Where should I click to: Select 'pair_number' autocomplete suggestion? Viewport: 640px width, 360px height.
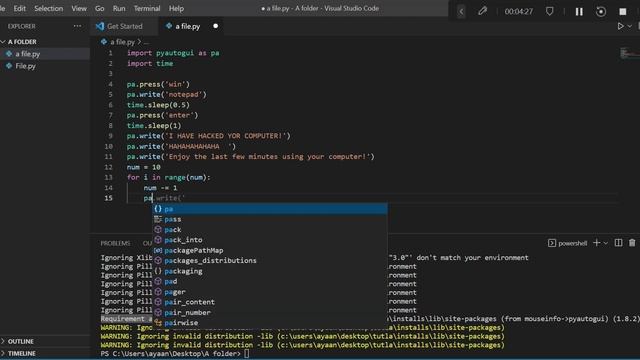click(270, 312)
